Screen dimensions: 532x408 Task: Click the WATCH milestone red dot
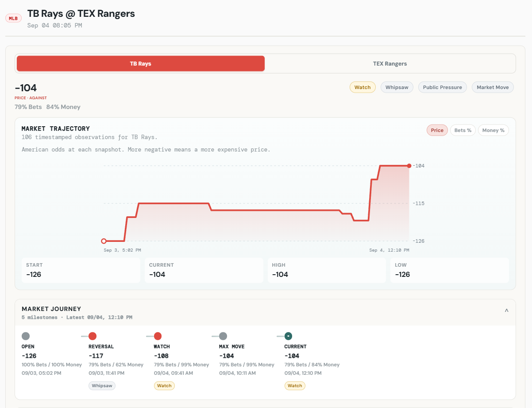(158, 336)
